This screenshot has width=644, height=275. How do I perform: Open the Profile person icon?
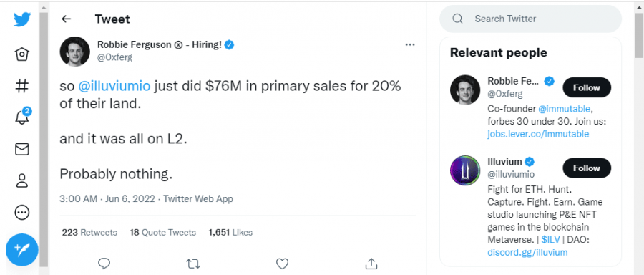[21, 180]
